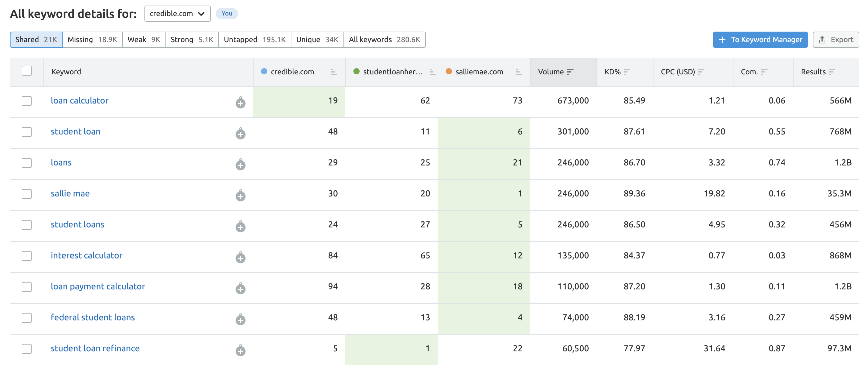Open the 'loans' keyword link
868x365 pixels.
61,162
